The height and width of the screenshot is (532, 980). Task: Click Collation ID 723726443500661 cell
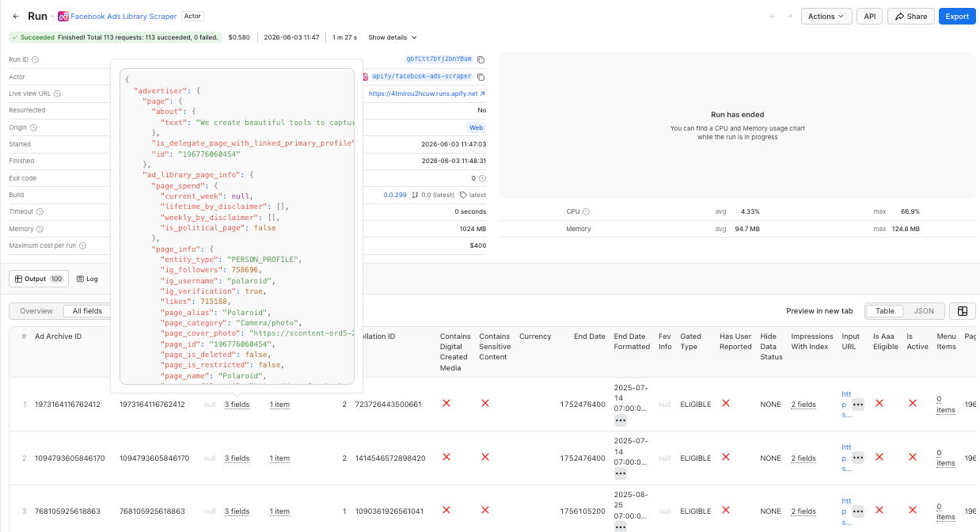pos(389,404)
